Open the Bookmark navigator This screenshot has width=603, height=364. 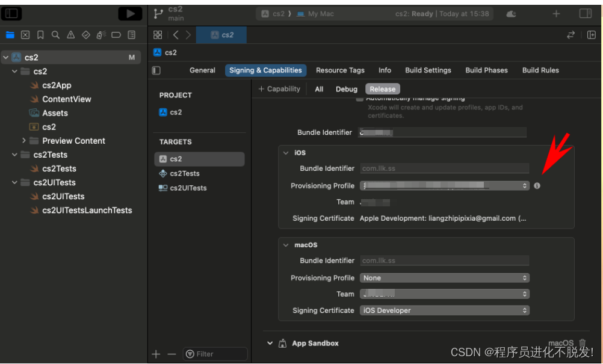(x=40, y=35)
